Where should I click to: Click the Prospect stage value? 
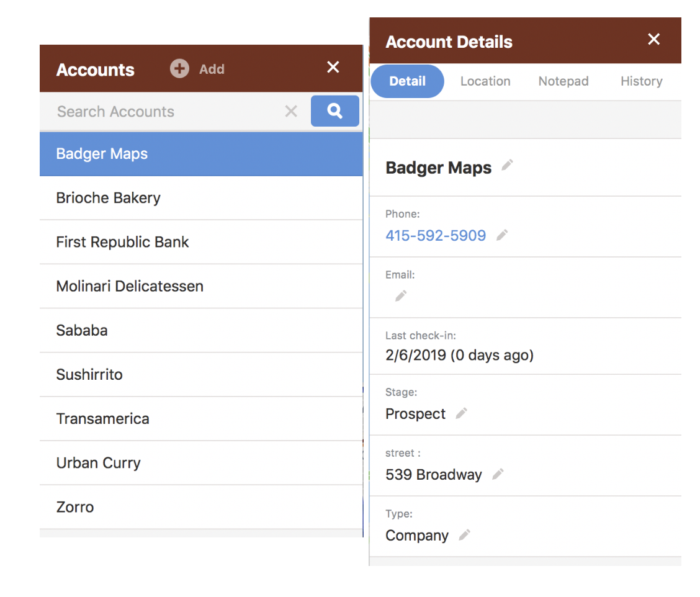(x=415, y=414)
